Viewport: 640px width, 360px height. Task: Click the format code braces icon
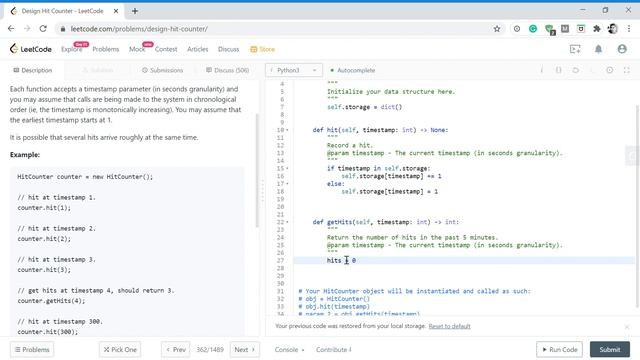(558, 70)
